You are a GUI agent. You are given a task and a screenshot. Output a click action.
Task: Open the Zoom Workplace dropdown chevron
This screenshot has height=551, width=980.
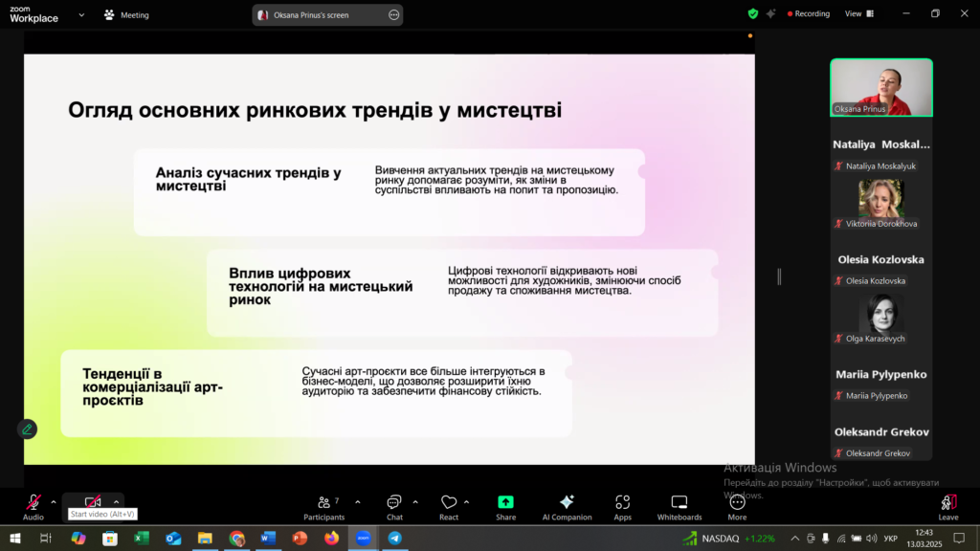81,15
